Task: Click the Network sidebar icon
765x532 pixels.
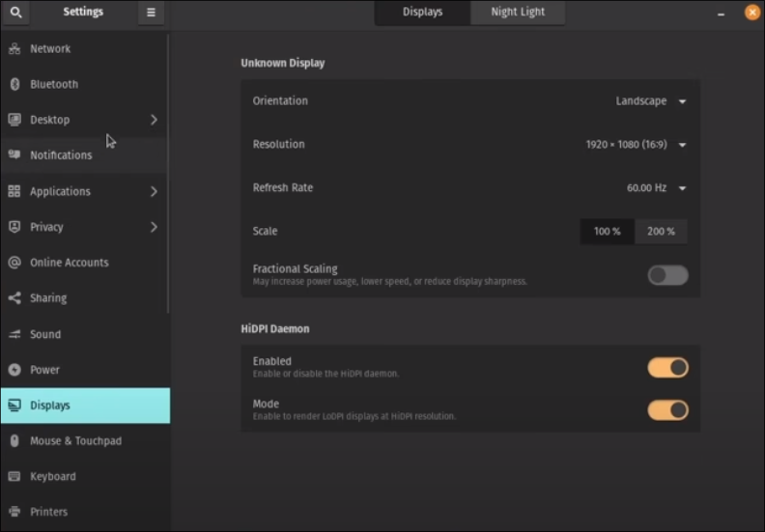Action: 14,48
